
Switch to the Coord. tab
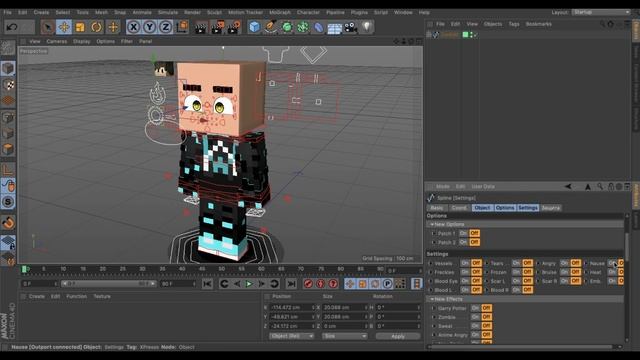pyautogui.click(x=459, y=208)
